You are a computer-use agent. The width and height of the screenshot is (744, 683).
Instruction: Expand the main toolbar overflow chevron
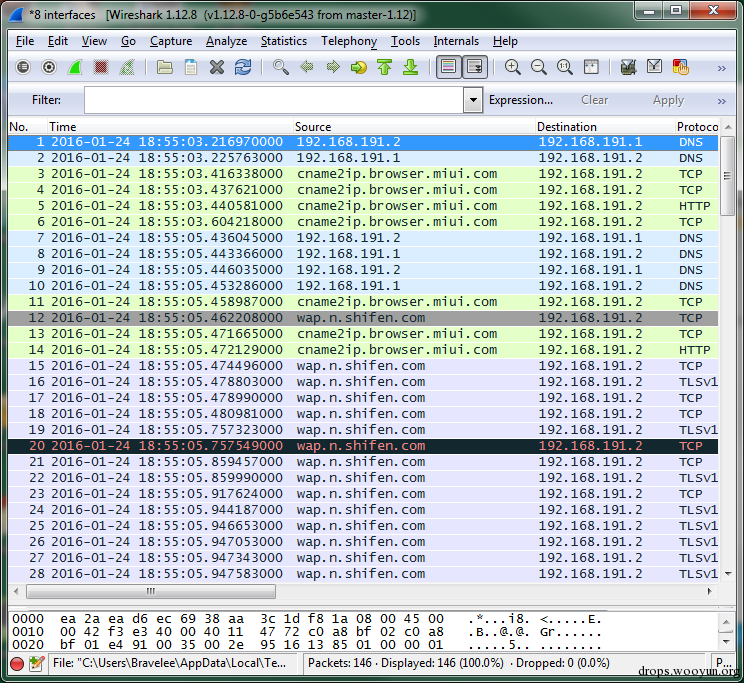coord(721,68)
